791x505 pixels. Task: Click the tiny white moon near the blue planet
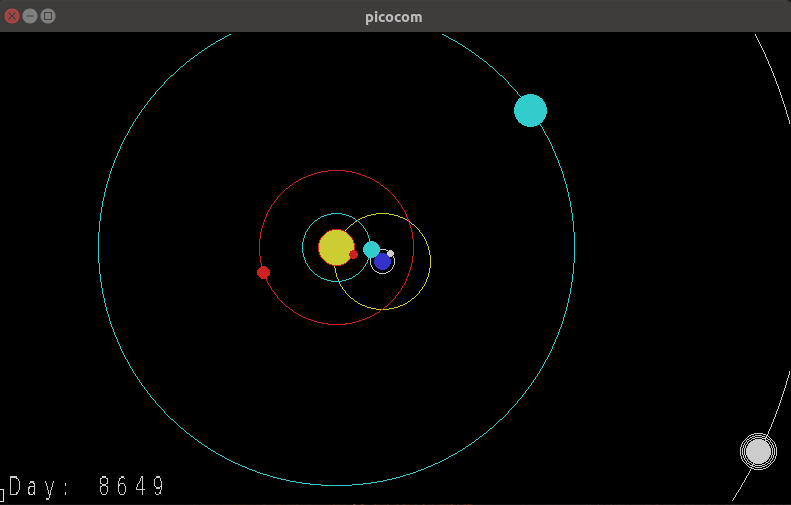tap(390, 254)
